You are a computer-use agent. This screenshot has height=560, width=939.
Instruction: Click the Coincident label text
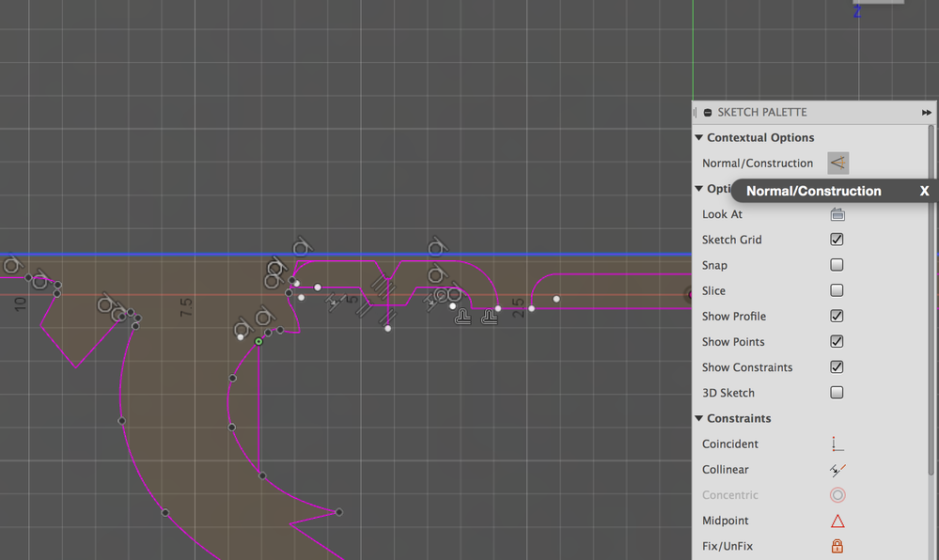[730, 443]
